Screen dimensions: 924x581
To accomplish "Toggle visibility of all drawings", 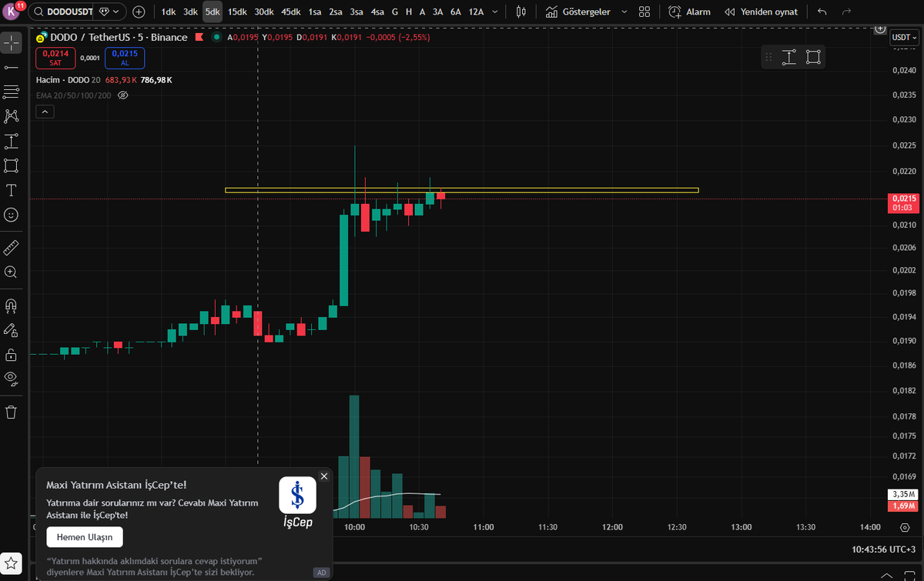I will coord(11,378).
